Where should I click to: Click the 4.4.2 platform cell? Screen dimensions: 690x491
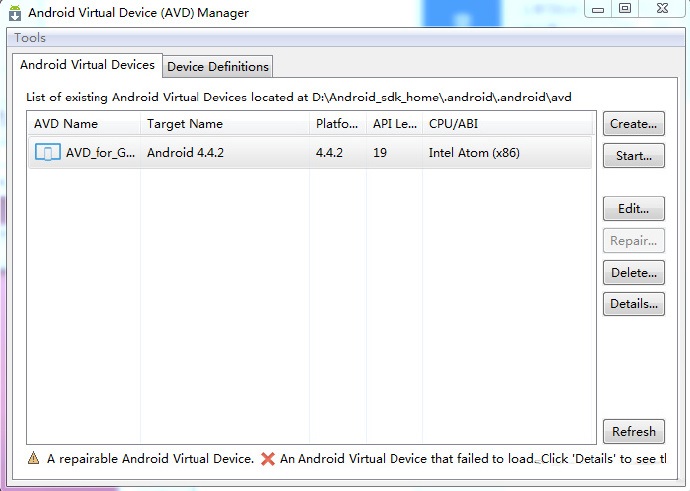point(329,153)
